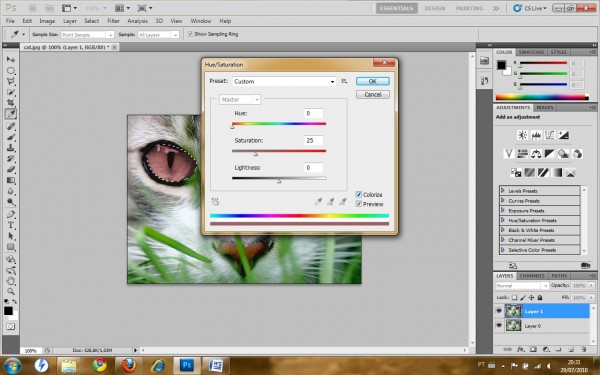Image resolution: width=600 pixels, height=375 pixels.
Task: Expand Hue/Saturation Presets list
Action: [x=503, y=220]
